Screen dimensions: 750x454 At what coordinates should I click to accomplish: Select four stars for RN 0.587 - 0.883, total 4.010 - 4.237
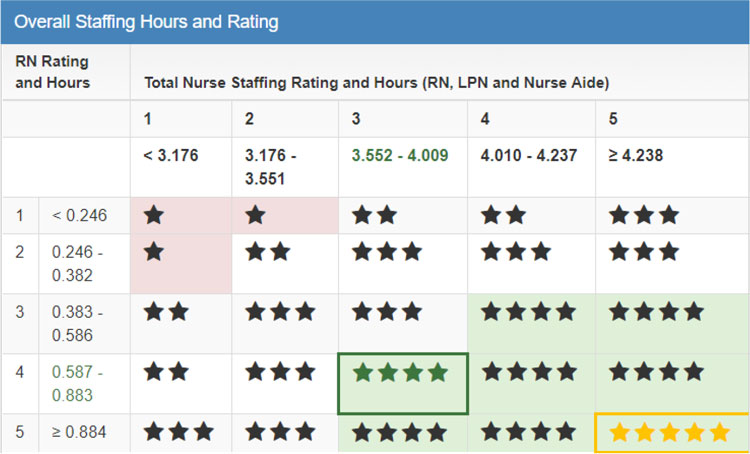click(x=529, y=372)
